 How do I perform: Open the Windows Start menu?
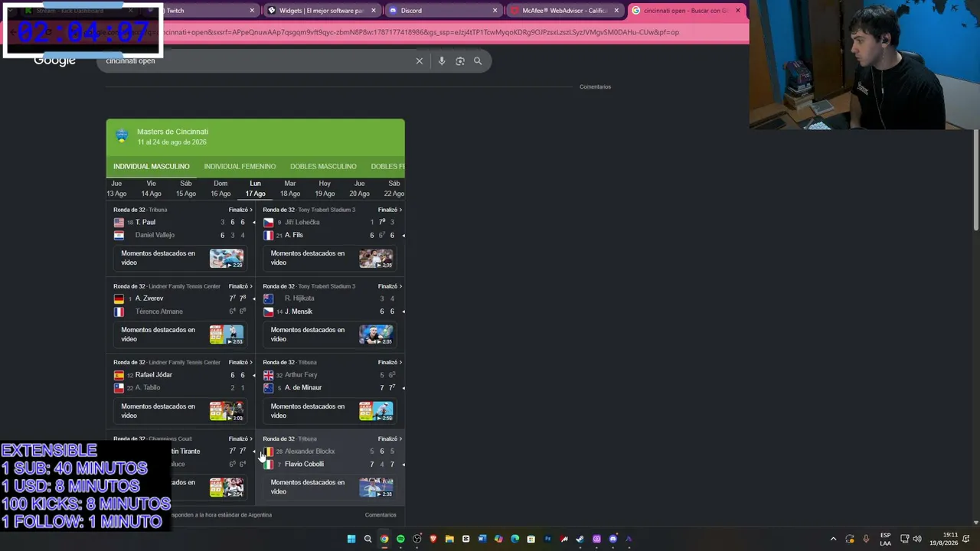click(x=351, y=539)
